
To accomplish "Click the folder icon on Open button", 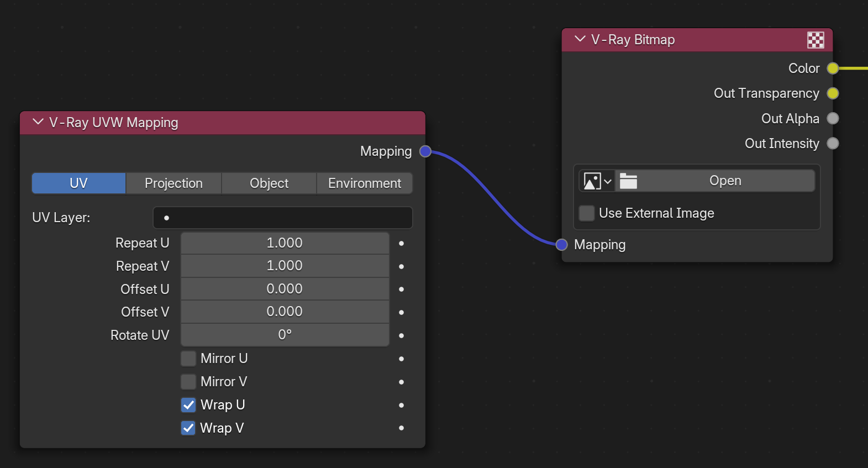I will (628, 181).
